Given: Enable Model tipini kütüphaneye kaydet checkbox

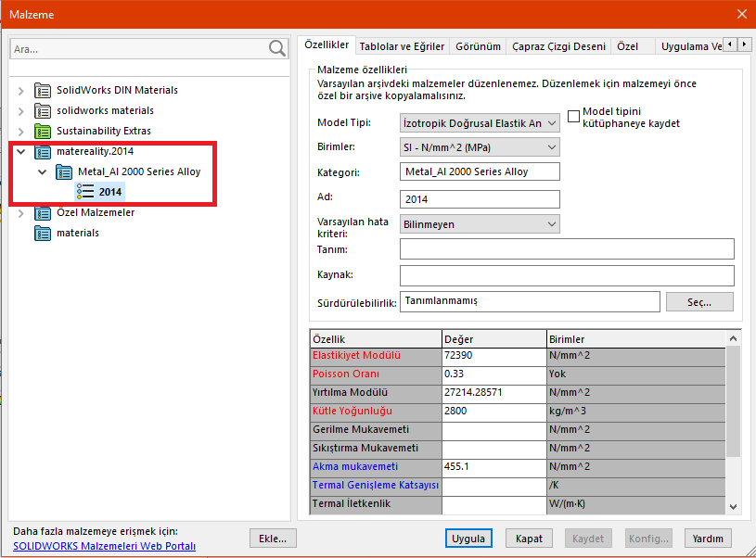Looking at the screenshot, I should click(574, 117).
